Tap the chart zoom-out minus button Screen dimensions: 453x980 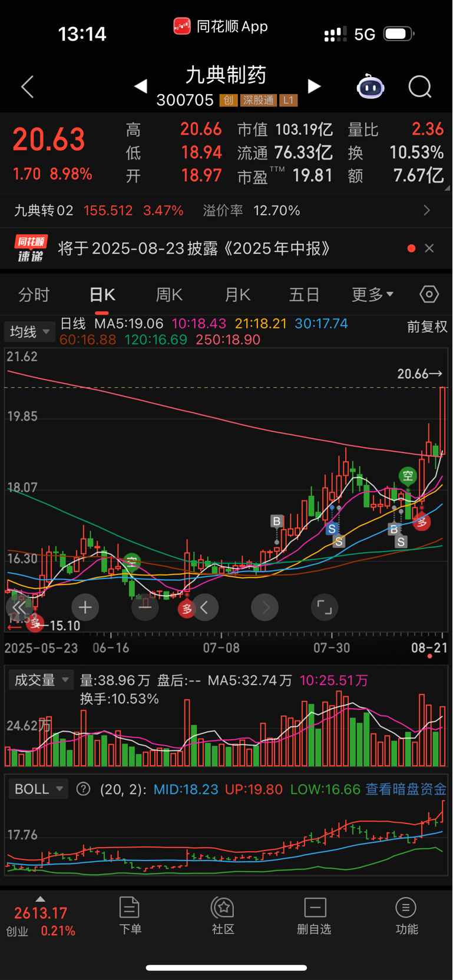tap(145, 607)
